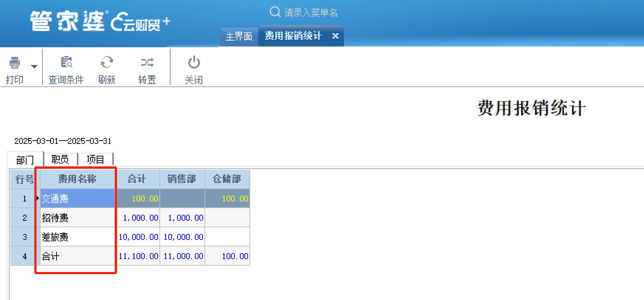The height and width of the screenshot is (300, 644).
Task: Click the 交通费 total 100.00 cell
Action: [x=138, y=199]
